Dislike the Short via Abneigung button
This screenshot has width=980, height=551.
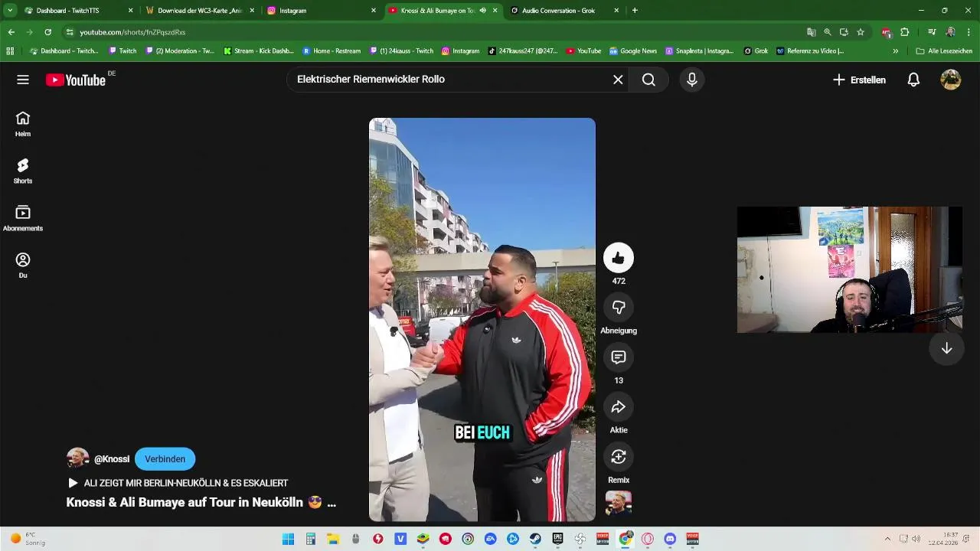pyautogui.click(x=619, y=308)
